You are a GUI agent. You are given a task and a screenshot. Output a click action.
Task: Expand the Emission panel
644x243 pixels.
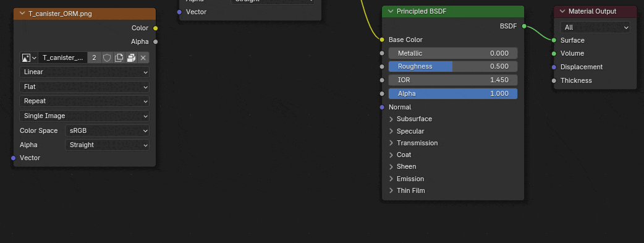point(391,179)
